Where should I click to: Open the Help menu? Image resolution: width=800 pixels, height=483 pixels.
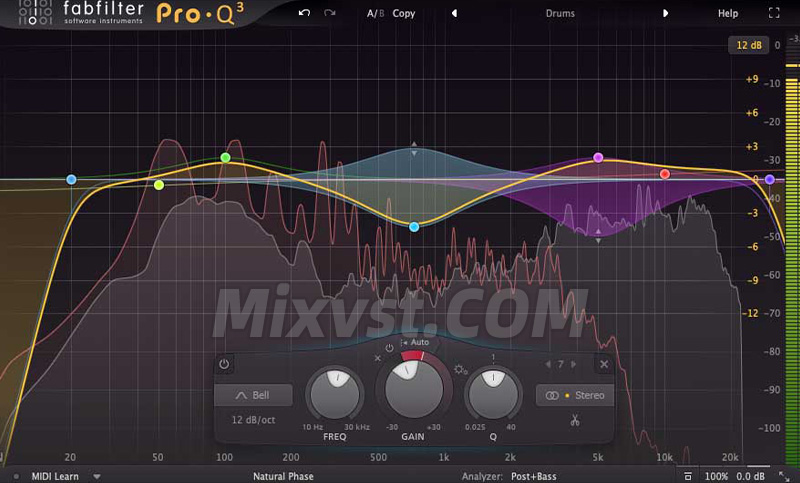coord(728,14)
